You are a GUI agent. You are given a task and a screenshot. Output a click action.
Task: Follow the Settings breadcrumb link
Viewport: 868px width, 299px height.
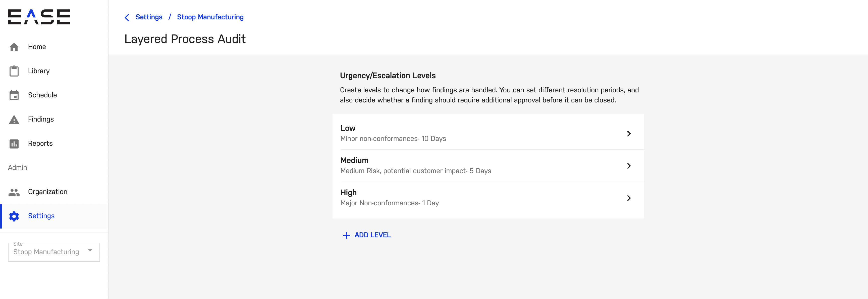click(x=149, y=17)
